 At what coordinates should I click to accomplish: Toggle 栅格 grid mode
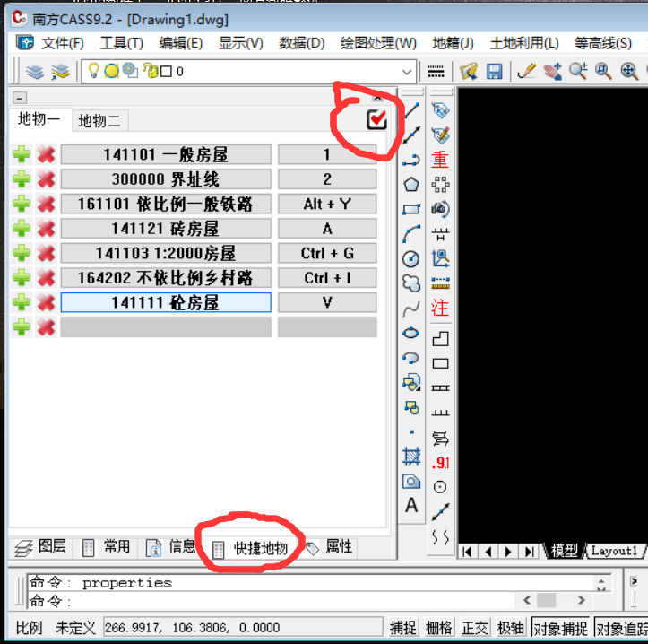point(439,628)
